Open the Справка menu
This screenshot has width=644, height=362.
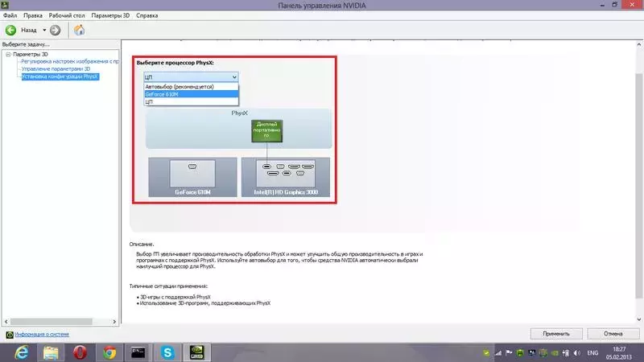tap(147, 15)
